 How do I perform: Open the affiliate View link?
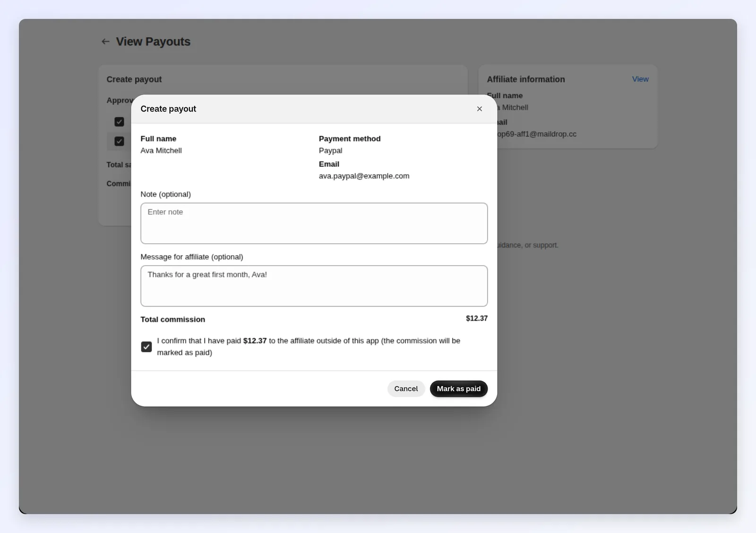[x=640, y=79]
